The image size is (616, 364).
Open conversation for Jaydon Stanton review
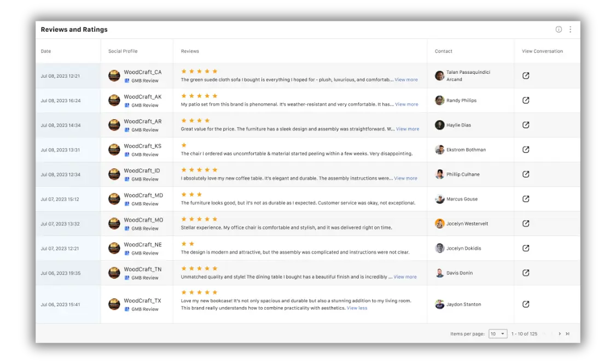pyautogui.click(x=526, y=304)
